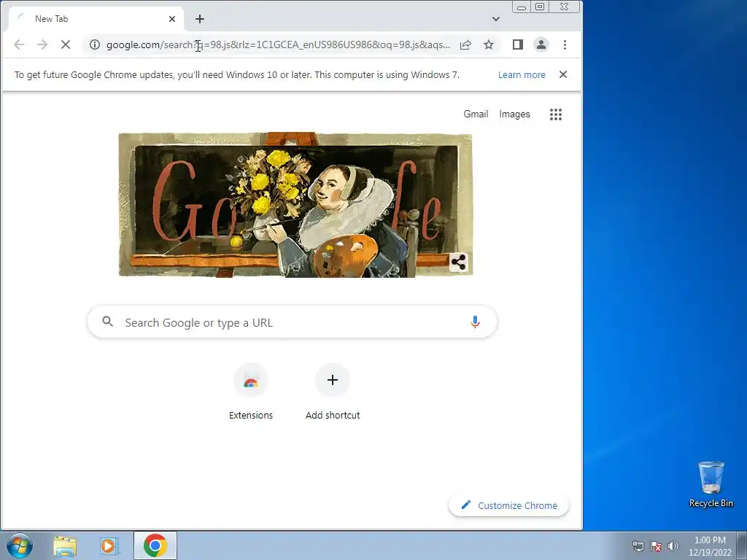View site information icon in address bar
The height and width of the screenshot is (560, 747).
tap(95, 44)
